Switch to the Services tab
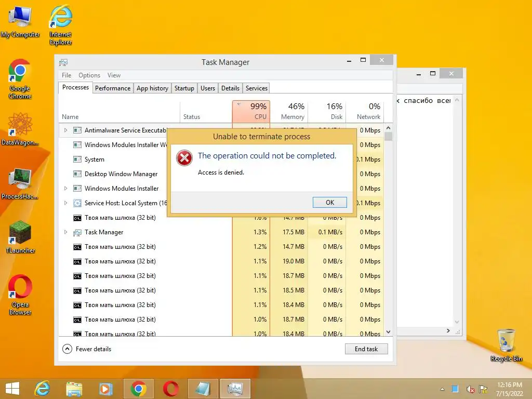Image resolution: width=532 pixels, height=399 pixels. coord(257,88)
